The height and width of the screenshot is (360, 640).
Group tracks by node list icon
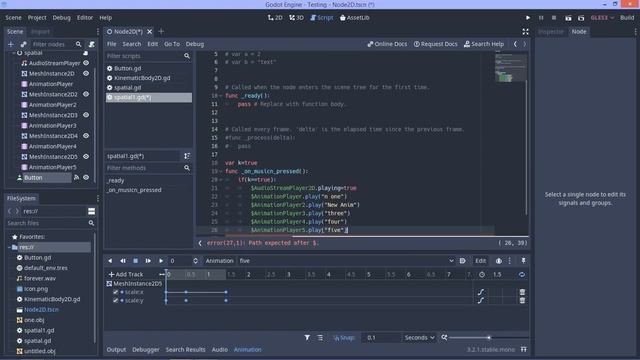point(320,338)
